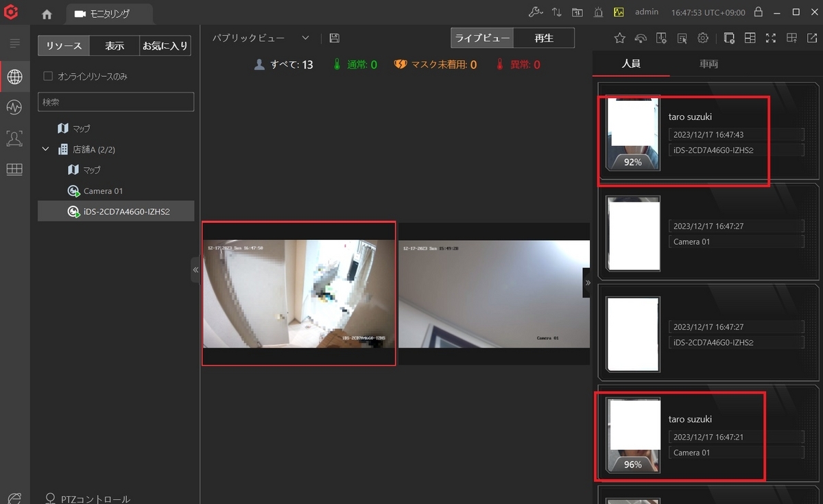Screen dimensions: 823x504
Task: Open the パブリックビュー view dropdown
Action: 261,38
